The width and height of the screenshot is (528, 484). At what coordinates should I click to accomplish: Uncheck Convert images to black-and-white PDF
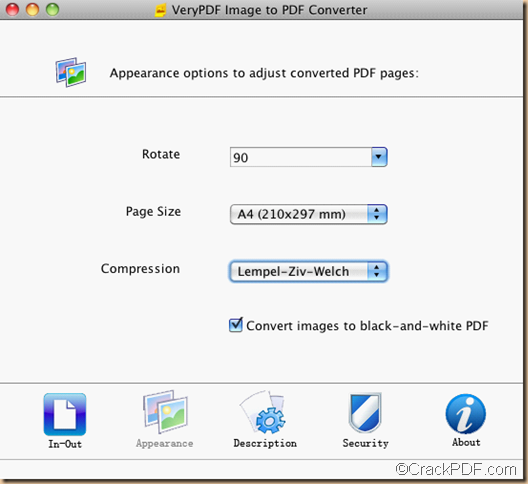coord(235,325)
